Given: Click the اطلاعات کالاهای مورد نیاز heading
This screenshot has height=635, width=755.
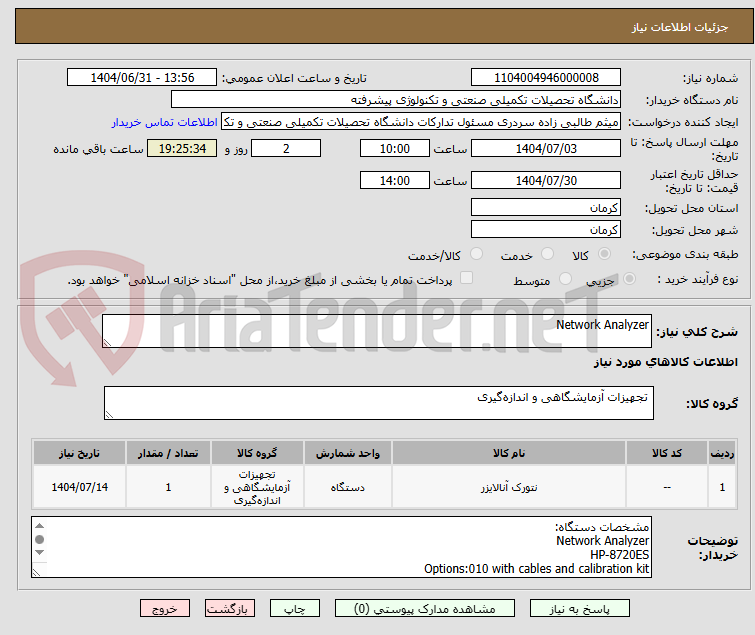Looking at the screenshot, I should coord(665,362).
